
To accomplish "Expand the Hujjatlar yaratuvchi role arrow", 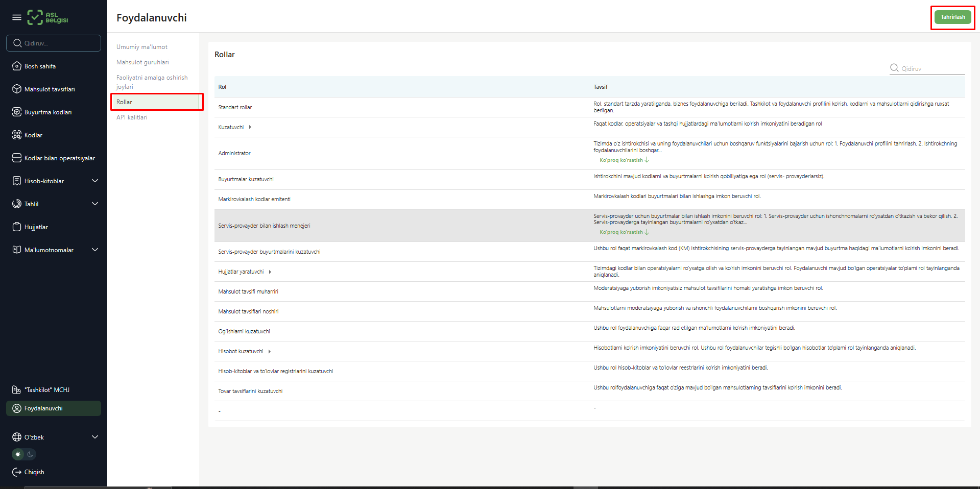I will tap(270, 272).
